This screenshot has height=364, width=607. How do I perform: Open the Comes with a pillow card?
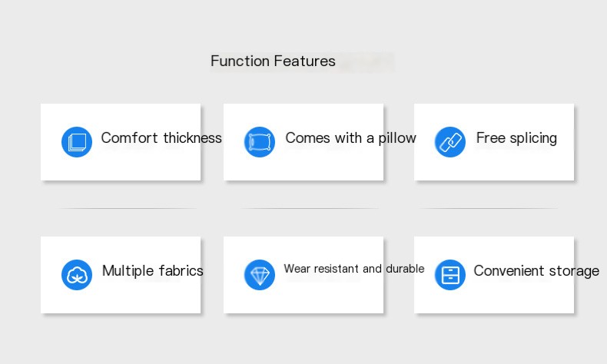tap(303, 142)
